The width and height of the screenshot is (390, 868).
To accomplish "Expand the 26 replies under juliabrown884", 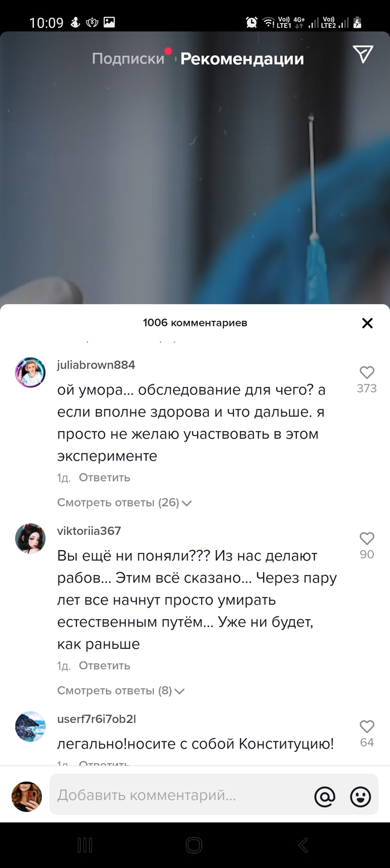I will pyautogui.click(x=124, y=503).
